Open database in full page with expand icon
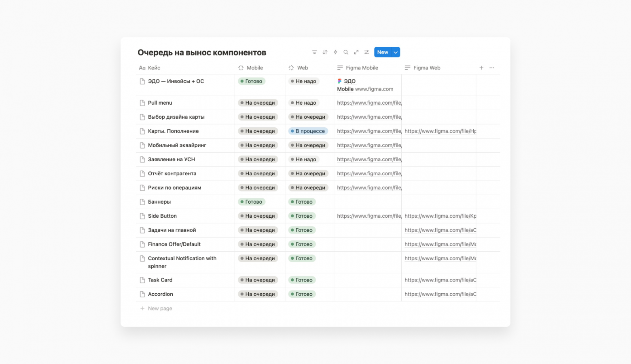 [356, 52]
